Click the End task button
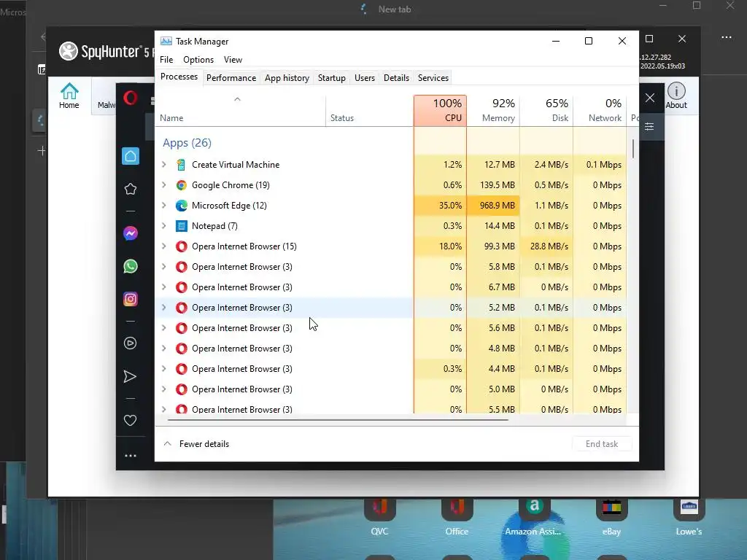 coord(602,444)
